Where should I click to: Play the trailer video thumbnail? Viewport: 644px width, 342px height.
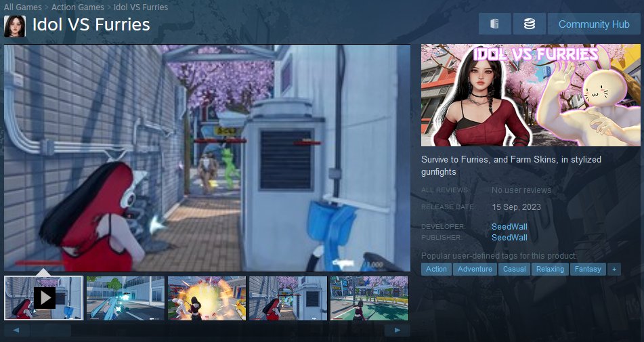click(43, 298)
